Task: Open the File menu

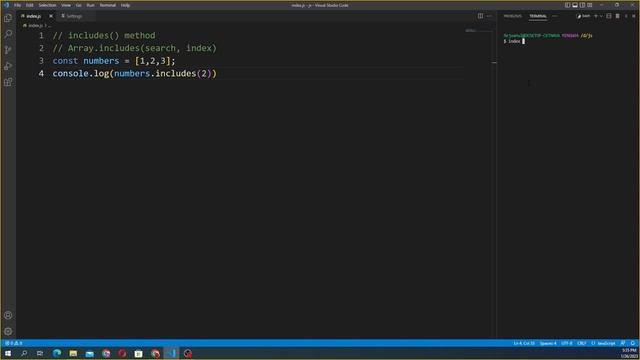Action: pos(17,5)
